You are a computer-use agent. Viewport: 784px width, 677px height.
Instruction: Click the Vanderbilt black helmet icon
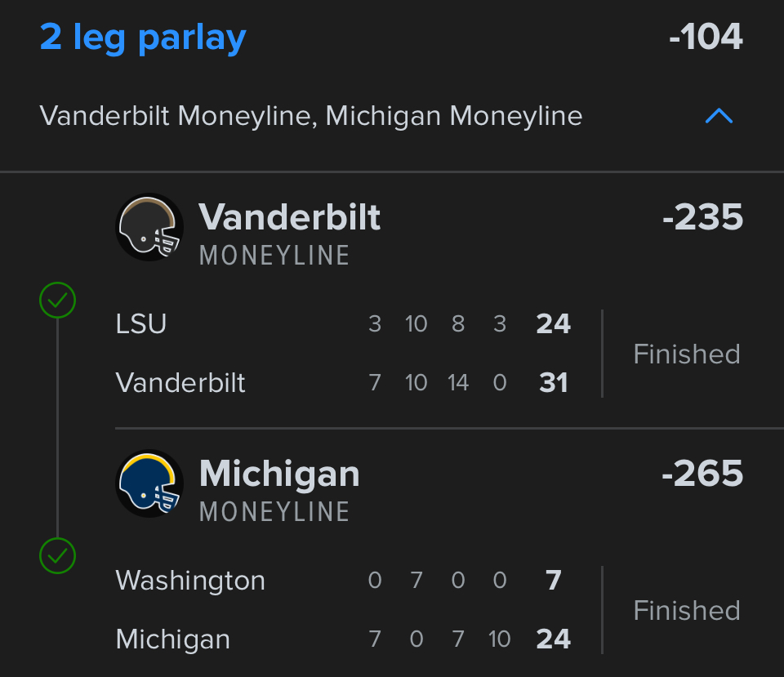[x=149, y=227]
